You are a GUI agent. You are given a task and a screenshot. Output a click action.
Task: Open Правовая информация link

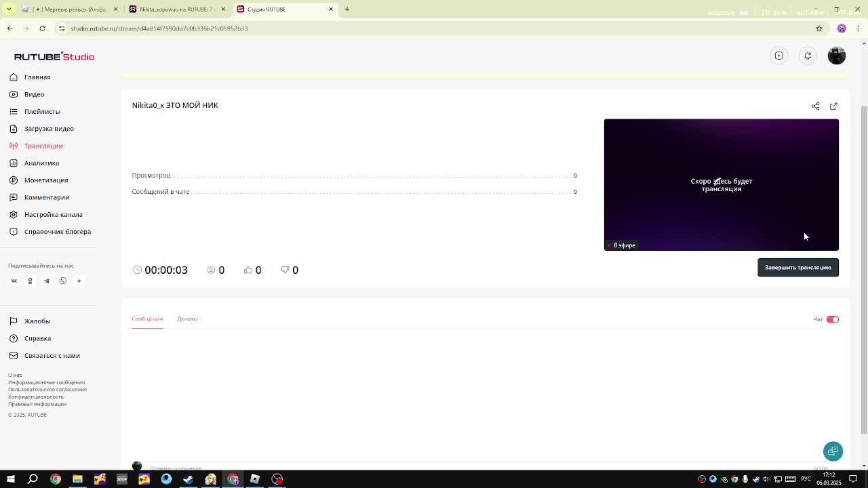click(37, 404)
